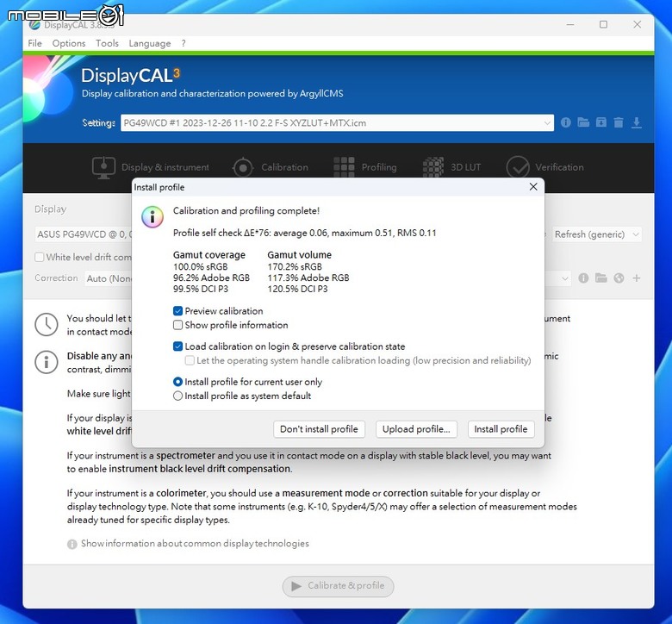Switch to the Verification tab
672x624 pixels.
coord(544,167)
